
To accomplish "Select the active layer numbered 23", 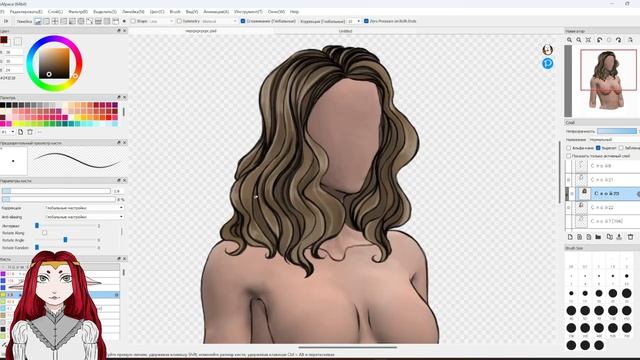I will point(607,193).
